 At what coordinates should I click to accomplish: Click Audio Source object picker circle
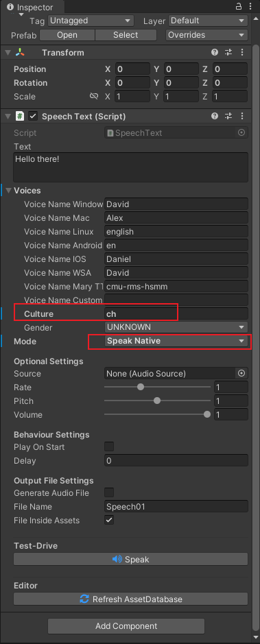[x=241, y=373]
